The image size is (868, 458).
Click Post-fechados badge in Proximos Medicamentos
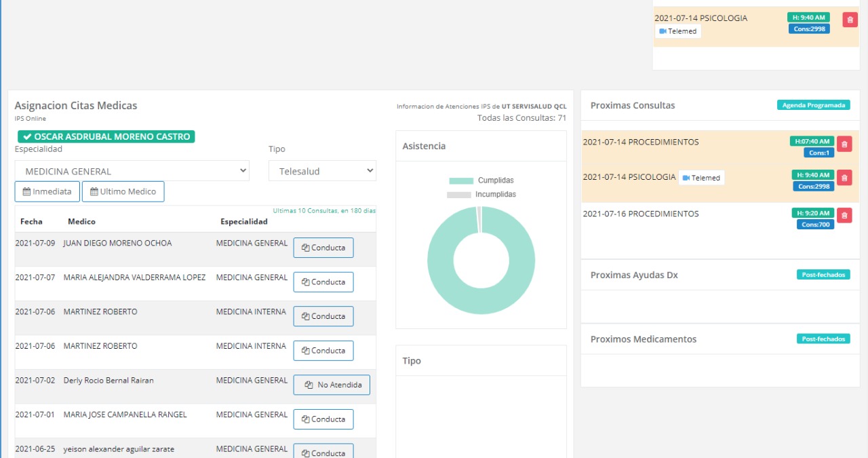823,339
